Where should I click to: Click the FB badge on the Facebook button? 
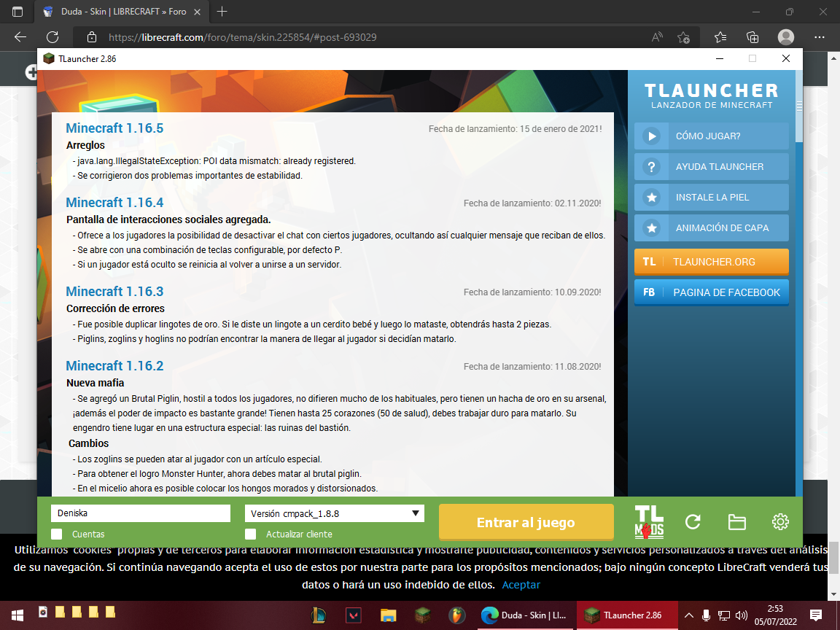pos(649,292)
